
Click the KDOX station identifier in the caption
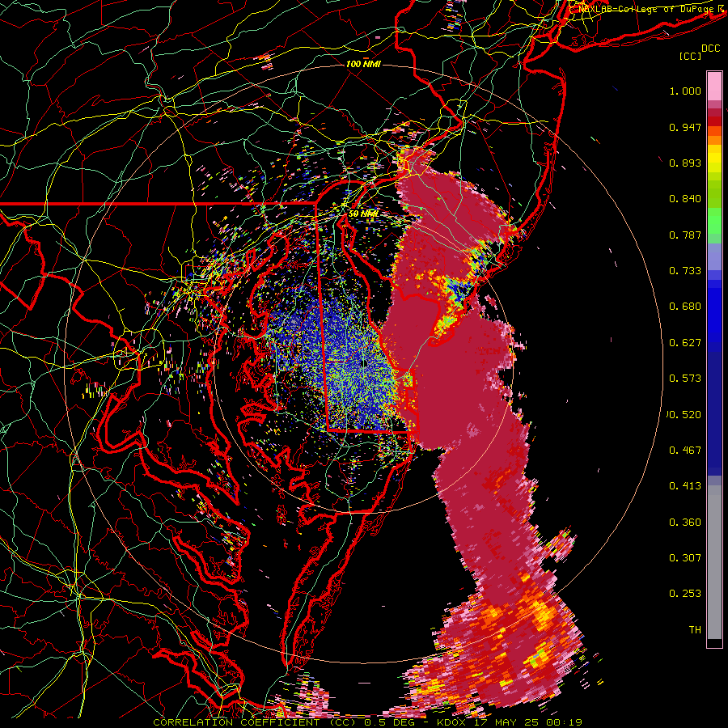[x=453, y=722]
